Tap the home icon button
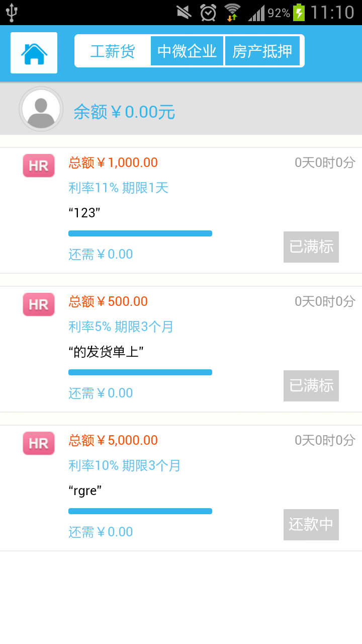 click(34, 53)
